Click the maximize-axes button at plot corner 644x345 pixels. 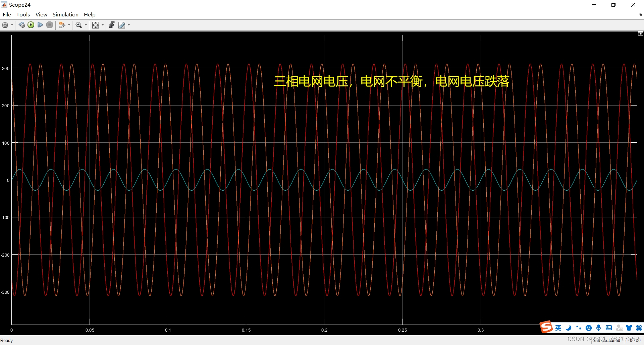[x=640, y=33]
